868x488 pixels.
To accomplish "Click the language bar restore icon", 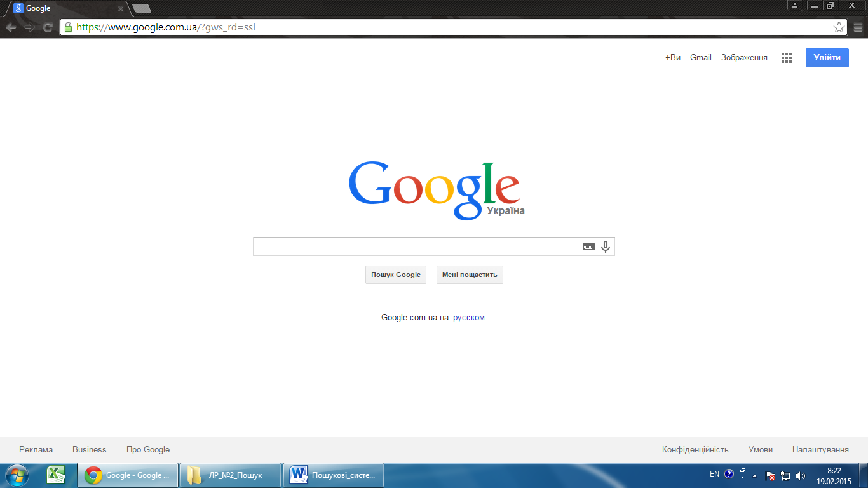I will (x=743, y=471).
